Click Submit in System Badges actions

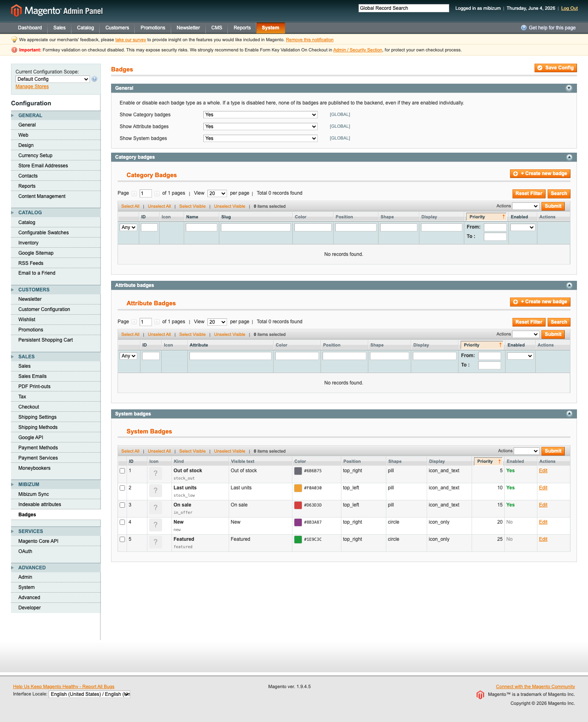click(553, 451)
